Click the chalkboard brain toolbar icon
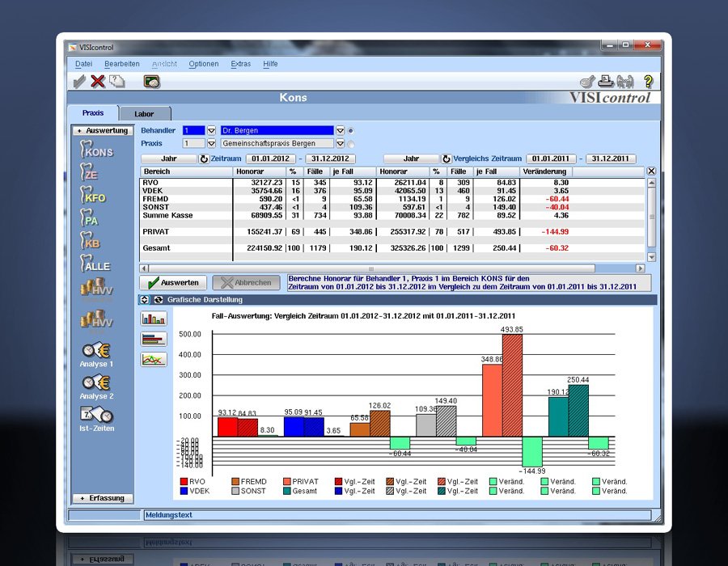728x566 pixels. [x=152, y=82]
